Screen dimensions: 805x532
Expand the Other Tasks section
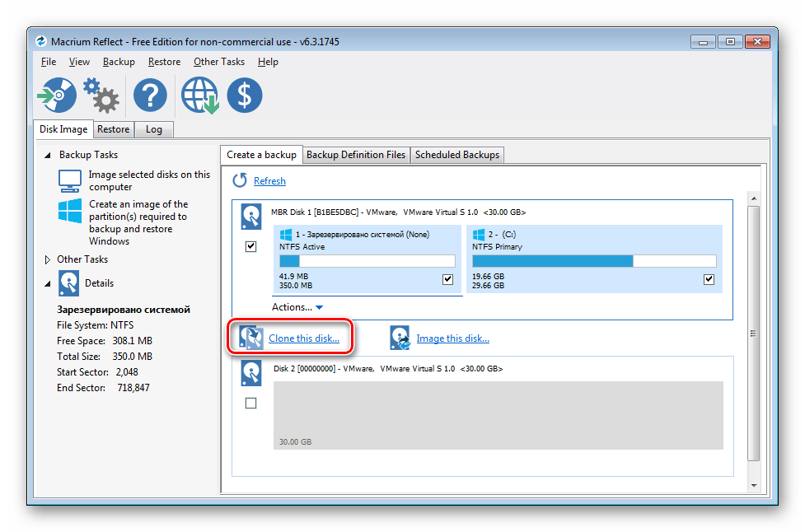click(x=48, y=259)
